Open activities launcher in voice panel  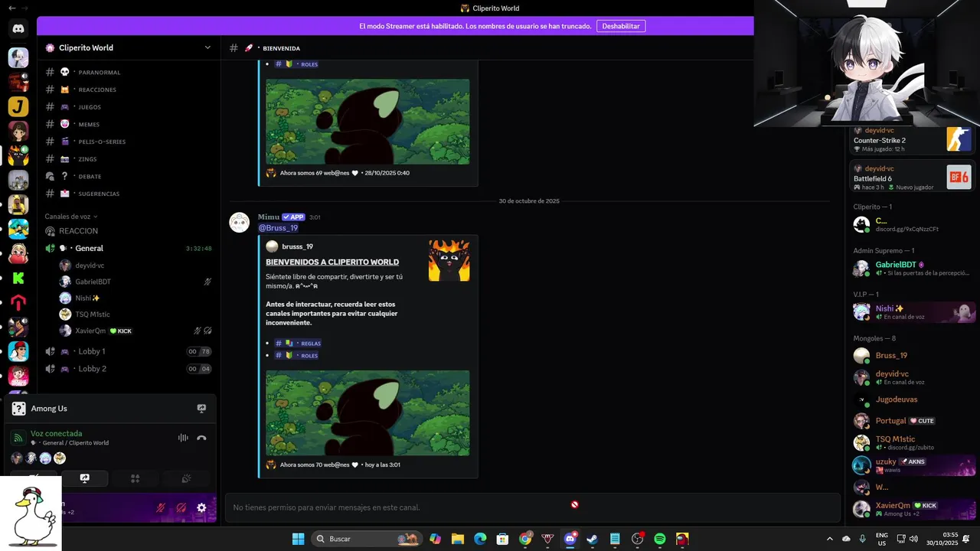coord(135,478)
